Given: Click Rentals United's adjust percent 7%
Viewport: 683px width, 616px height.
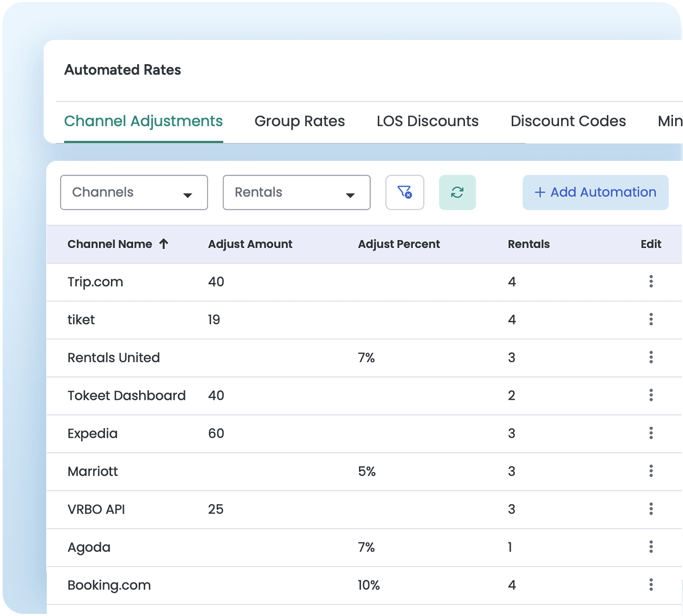Looking at the screenshot, I should 366,357.
